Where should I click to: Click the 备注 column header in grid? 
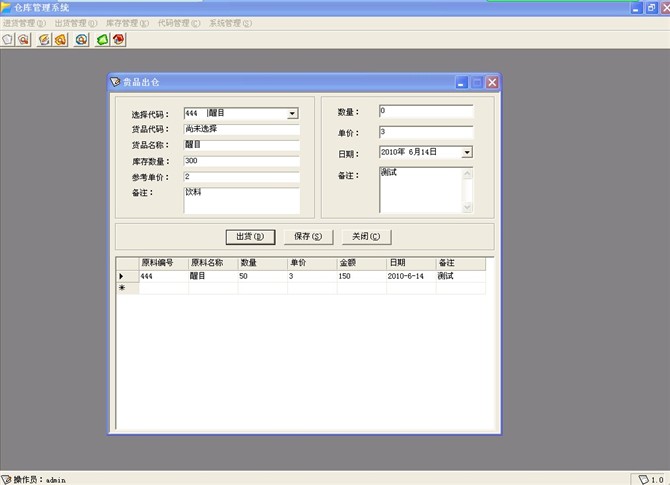(x=461, y=263)
